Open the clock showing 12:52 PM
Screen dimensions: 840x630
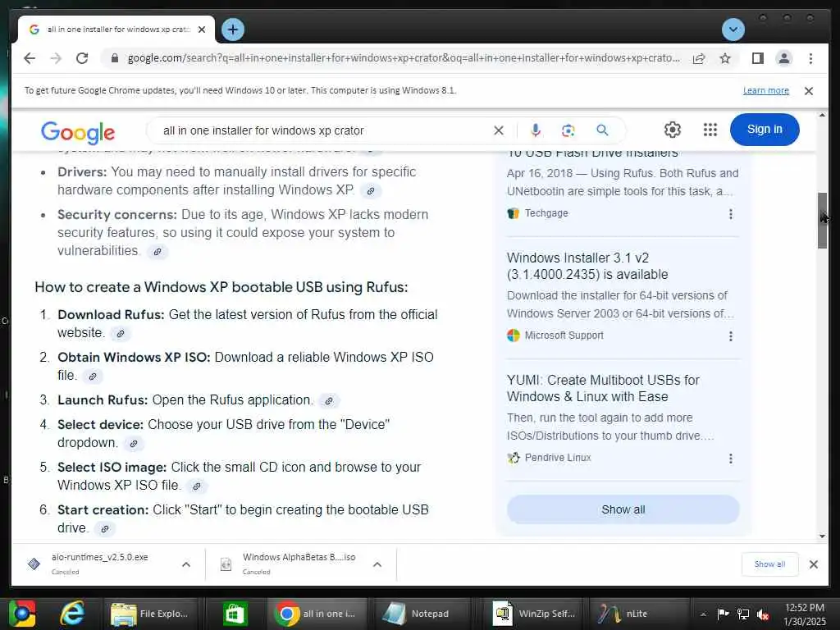point(804,614)
